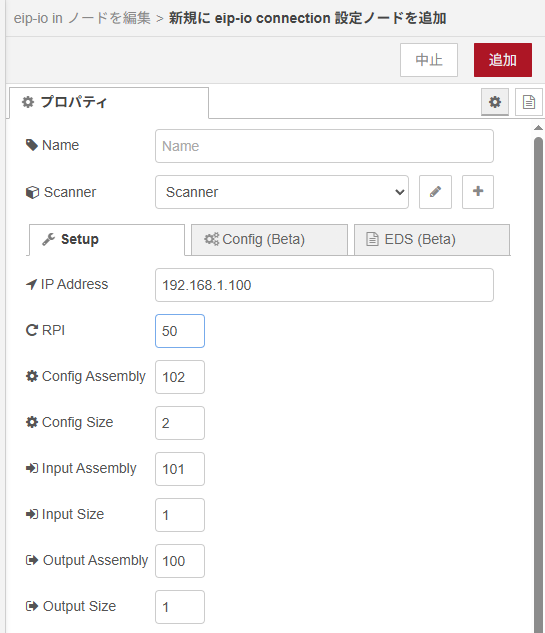545x633 pixels.
Task: Switch to the Config (Beta) tab
Action: tap(269, 239)
